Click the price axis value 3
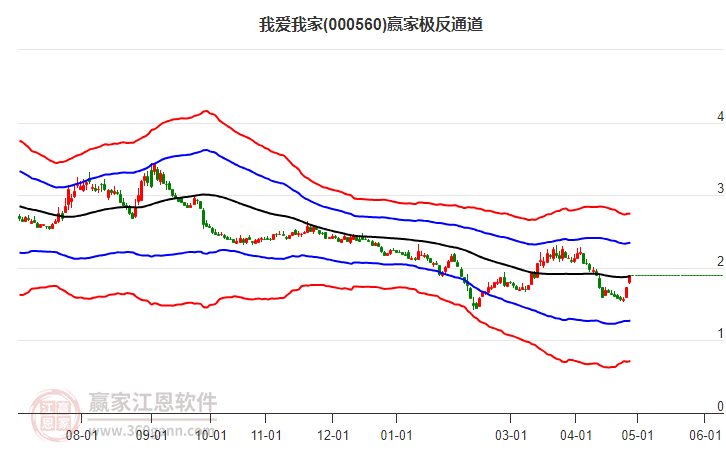The image size is (726, 450). 720,188
